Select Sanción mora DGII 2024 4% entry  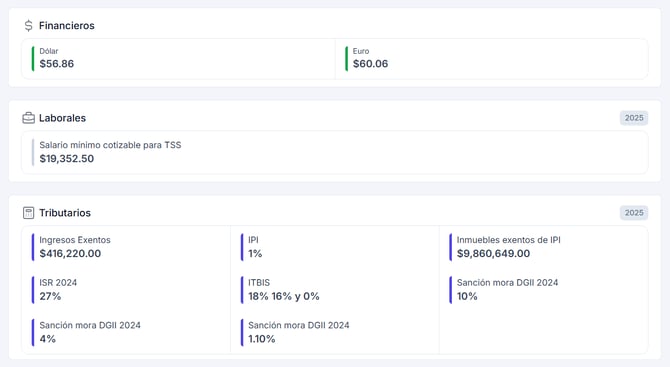click(86, 332)
